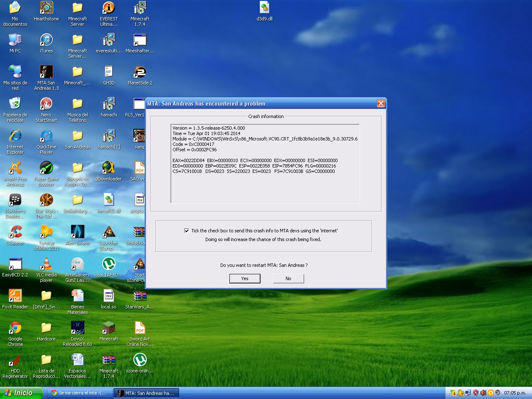
Task: Select the GH3D text file icon
Action: pos(108,75)
